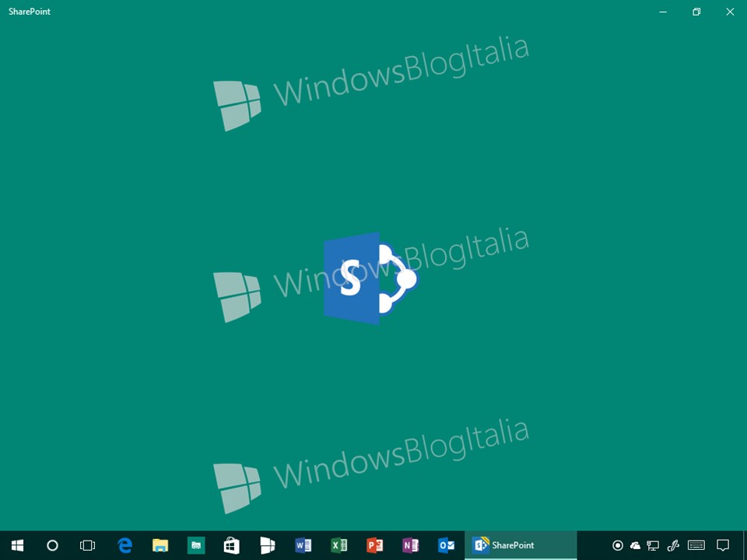Image resolution: width=747 pixels, height=560 pixels.
Task: Open the Windows Ink Workspace pen icon
Action: 672,545
